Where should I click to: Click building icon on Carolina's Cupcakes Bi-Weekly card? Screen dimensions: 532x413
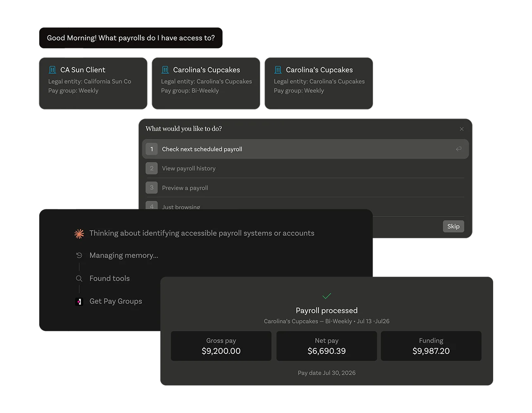pyautogui.click(x=165, y=70)
